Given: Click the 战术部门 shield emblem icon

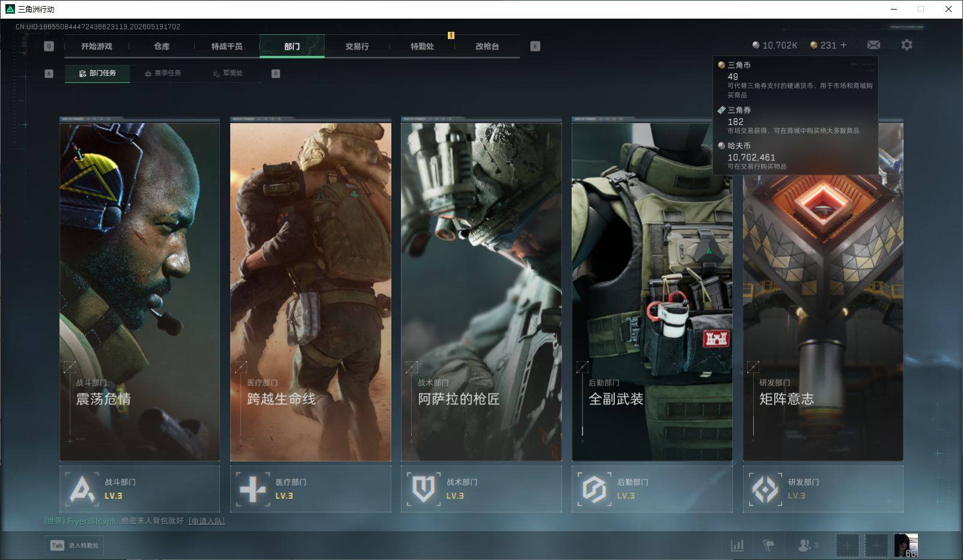Looking at the screenshot, I should [x=423, y=489].
